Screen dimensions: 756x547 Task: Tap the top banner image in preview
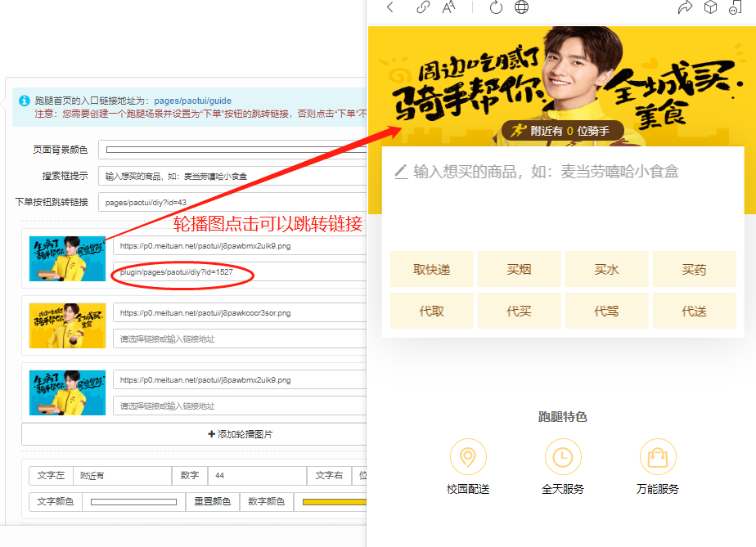click(562, 86)
